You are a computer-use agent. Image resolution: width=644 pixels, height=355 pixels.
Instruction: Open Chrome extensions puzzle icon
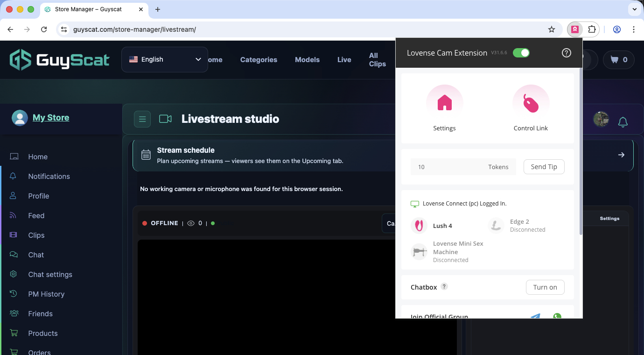[592, 29]
